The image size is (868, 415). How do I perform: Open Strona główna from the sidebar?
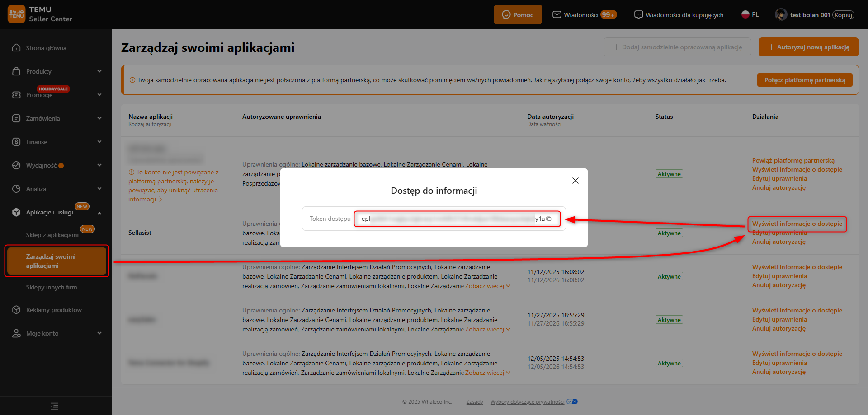[x=46, y=48]
